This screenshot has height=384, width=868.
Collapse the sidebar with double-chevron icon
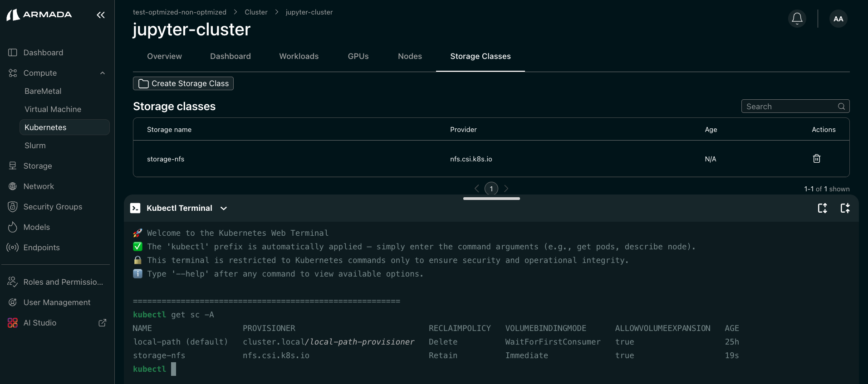tap(101, 15)
